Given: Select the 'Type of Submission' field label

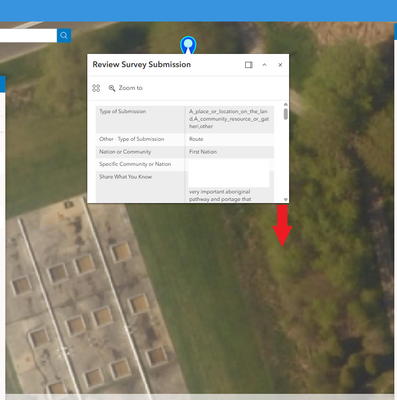Looking at the screenshot, I should pyautogui.click(x=122, y=111).
